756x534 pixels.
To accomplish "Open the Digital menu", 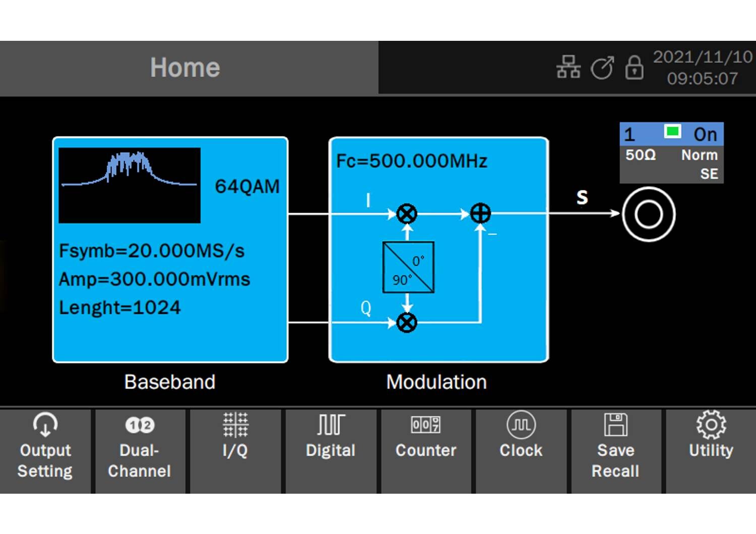I will [x=331, y=451].
